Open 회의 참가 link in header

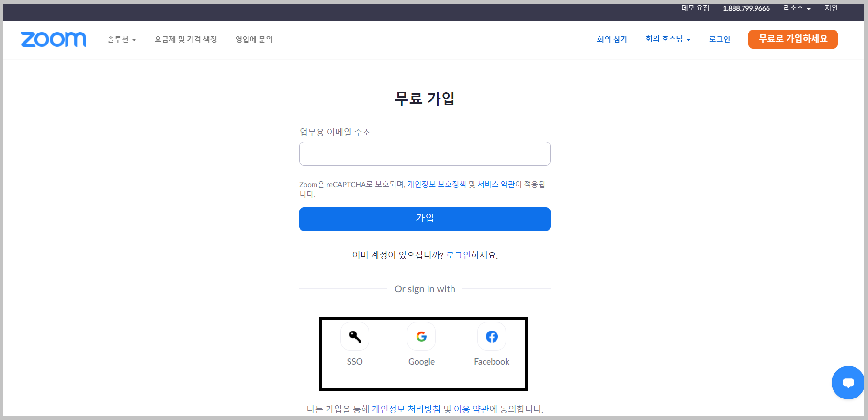pyautogui.click(x=612, y=39)
